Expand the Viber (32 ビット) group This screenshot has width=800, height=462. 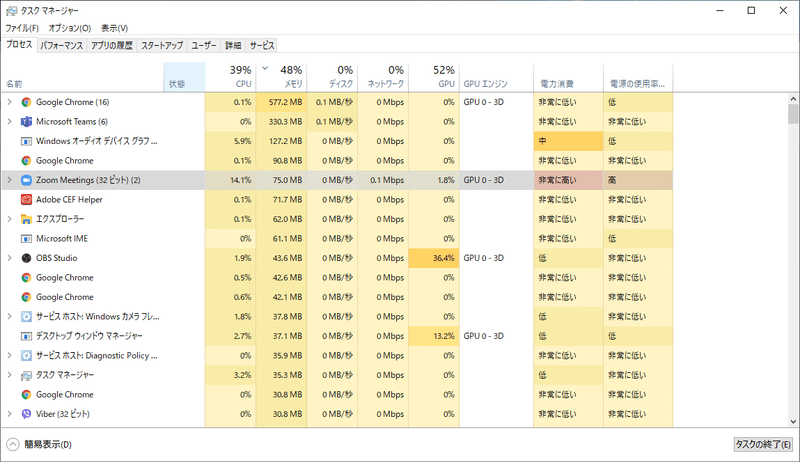9,414
